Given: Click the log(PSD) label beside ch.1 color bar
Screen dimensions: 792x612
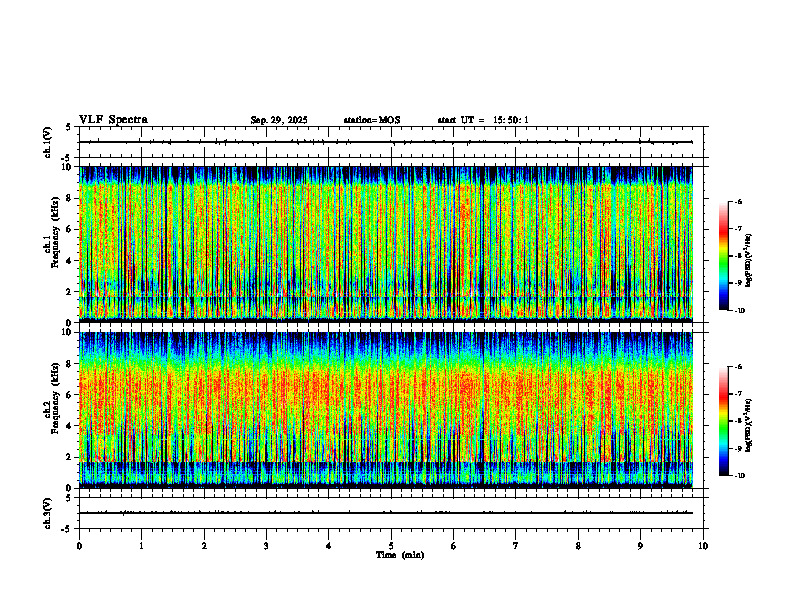Looking at the screenshot, I should coord(749,261).
